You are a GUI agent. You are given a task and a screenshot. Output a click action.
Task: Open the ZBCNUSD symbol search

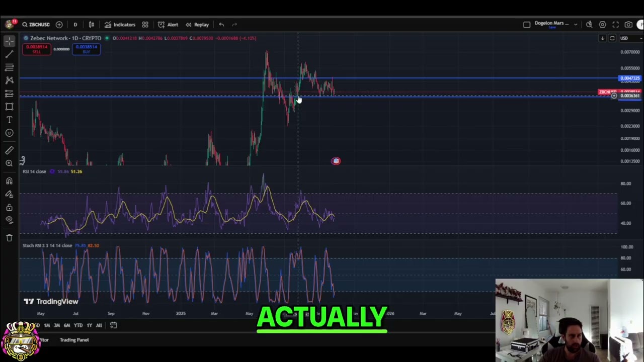tap(35, 25)
